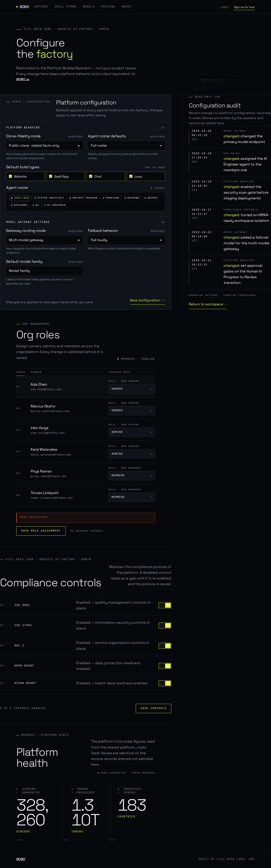The width and height of the screenshot is (271, 868).
Task: Toggle the ISO 27001 control switch
Action: 165,625
